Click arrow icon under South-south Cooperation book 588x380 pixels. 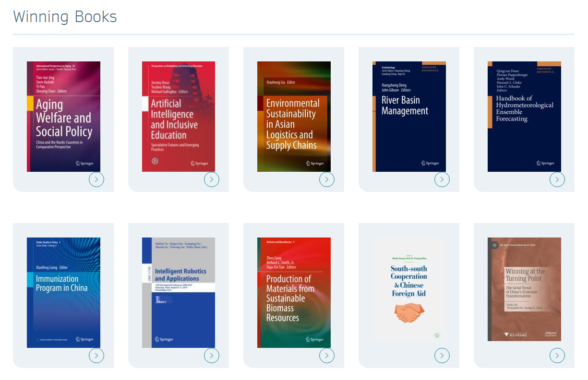(442, 356)
